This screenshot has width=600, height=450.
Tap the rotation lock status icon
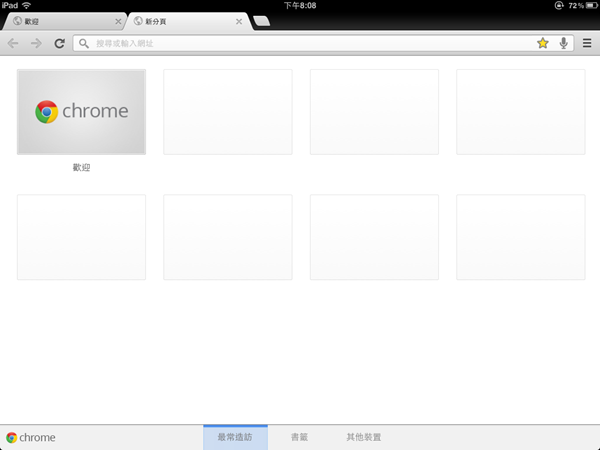(559, 5)
